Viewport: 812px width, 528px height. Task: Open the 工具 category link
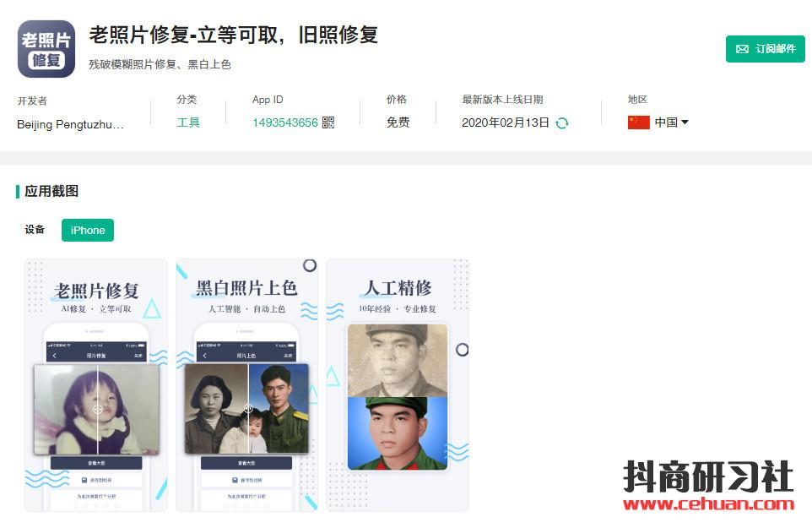tap(188, 122)
